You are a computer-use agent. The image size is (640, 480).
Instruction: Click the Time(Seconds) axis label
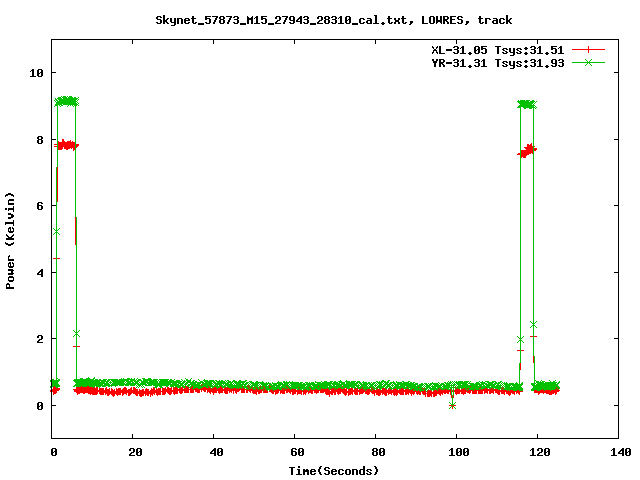[333, 471]
